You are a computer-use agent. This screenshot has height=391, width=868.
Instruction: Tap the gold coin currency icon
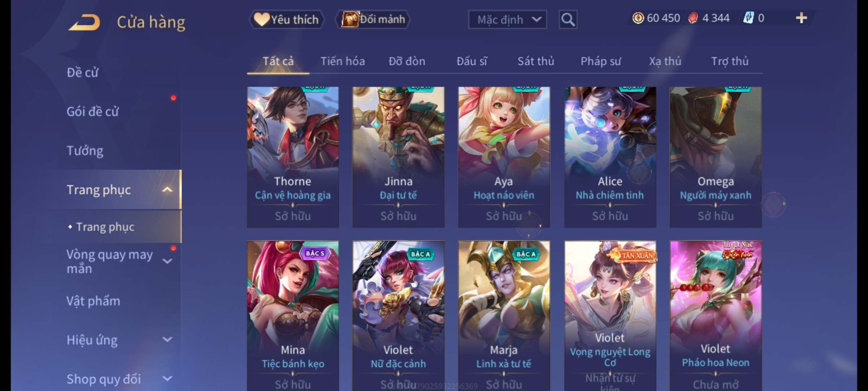coord(638,18)
